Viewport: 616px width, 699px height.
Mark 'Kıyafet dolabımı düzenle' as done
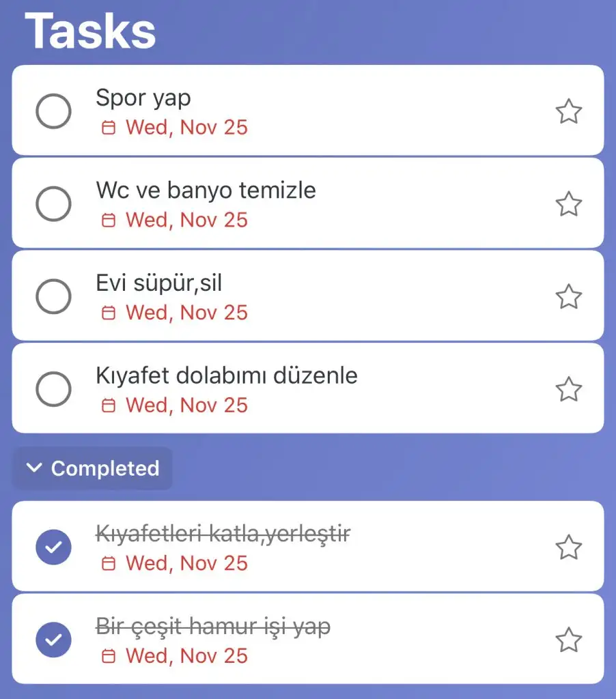coord(53,390)
